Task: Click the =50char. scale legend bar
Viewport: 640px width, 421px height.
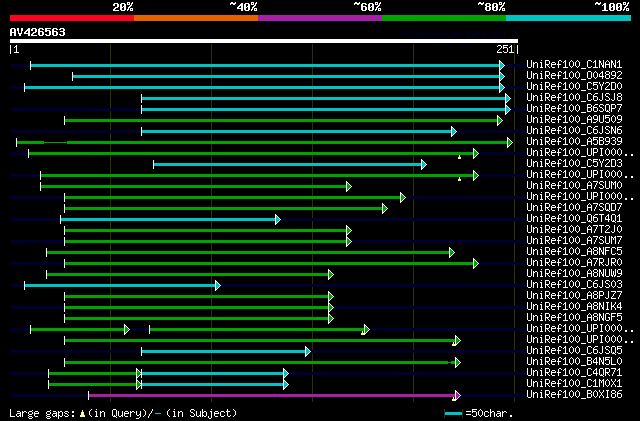Action: click(x=453, y=414)
